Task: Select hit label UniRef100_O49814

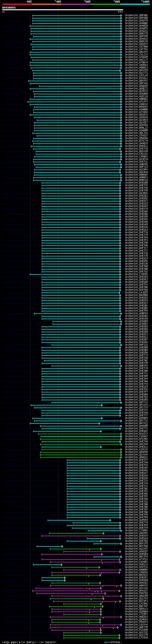Action: (x=136, y=65)
